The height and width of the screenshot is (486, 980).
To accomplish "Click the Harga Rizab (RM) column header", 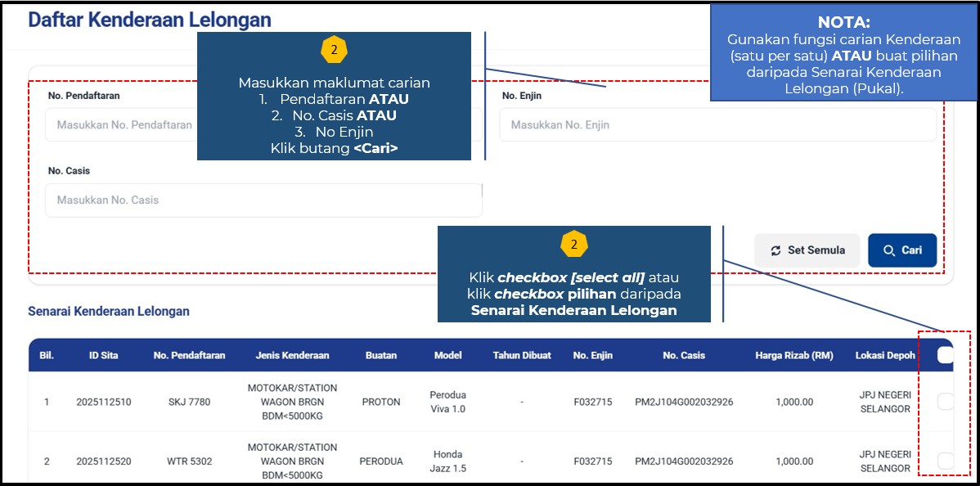I will [793, 356].
